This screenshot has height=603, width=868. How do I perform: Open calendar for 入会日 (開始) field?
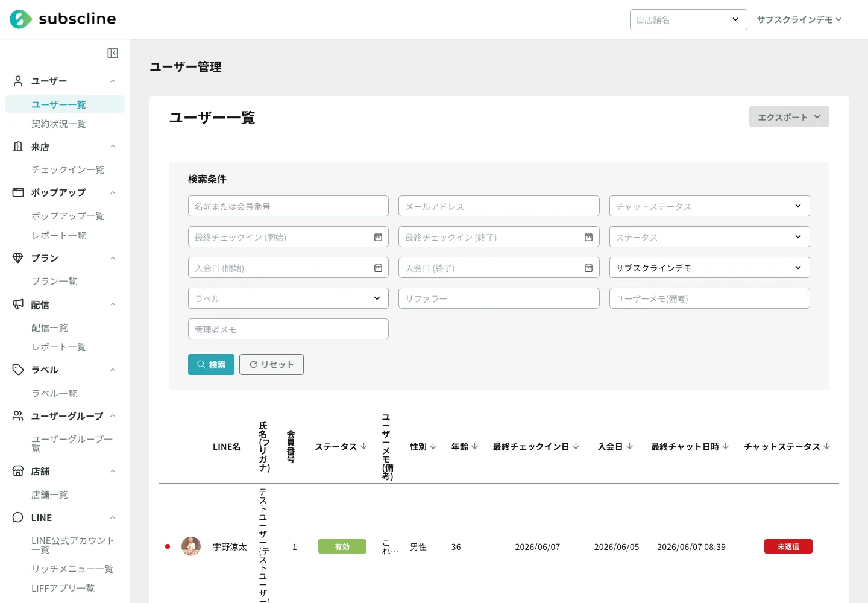tap(378, 268)
